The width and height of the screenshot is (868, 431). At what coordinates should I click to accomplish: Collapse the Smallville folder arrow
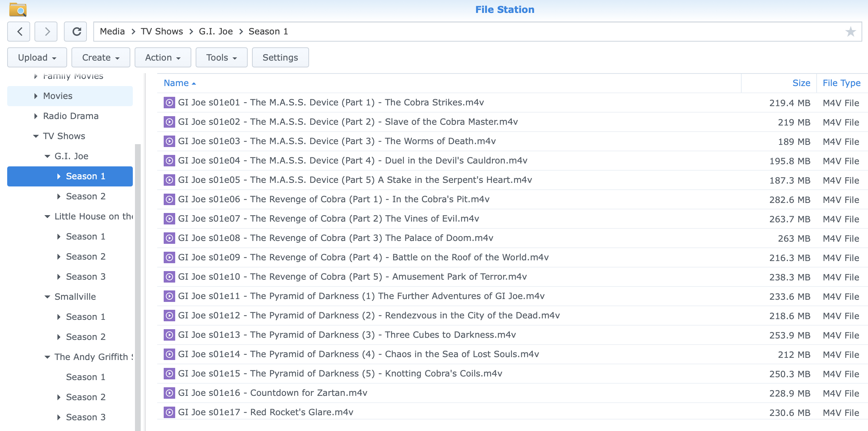pyautogui.click(x=47, y=297)
